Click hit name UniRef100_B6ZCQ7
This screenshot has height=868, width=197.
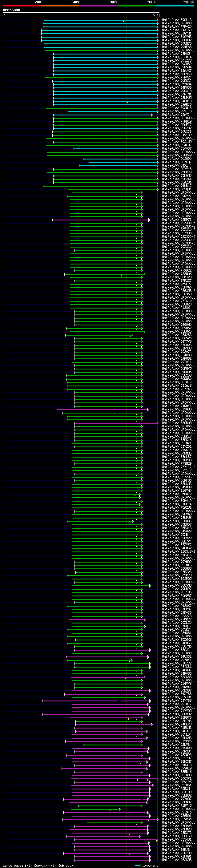click(177, 162)
